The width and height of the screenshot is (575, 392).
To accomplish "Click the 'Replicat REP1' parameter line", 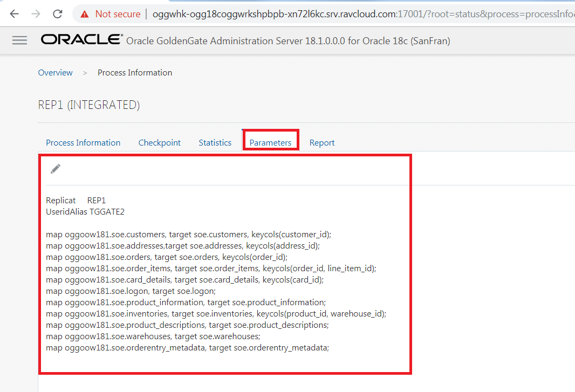I will 76,200.
